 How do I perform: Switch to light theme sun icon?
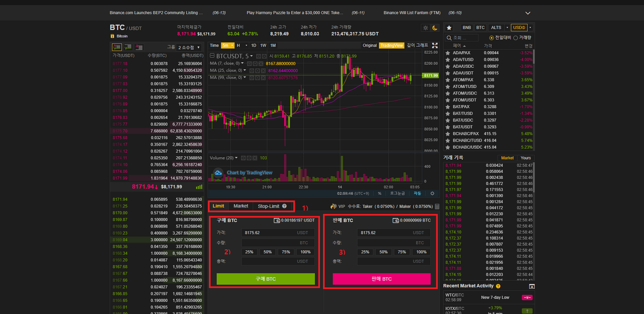[x=426, y=28]
